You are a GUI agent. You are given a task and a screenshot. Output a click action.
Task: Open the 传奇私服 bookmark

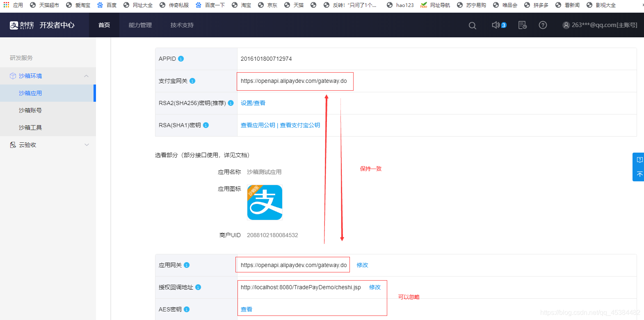click(x=174, y=5)
